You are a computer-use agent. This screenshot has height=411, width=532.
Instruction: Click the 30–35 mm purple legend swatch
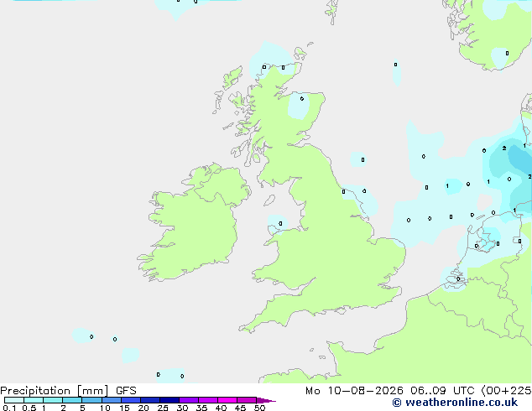[189, 400]
